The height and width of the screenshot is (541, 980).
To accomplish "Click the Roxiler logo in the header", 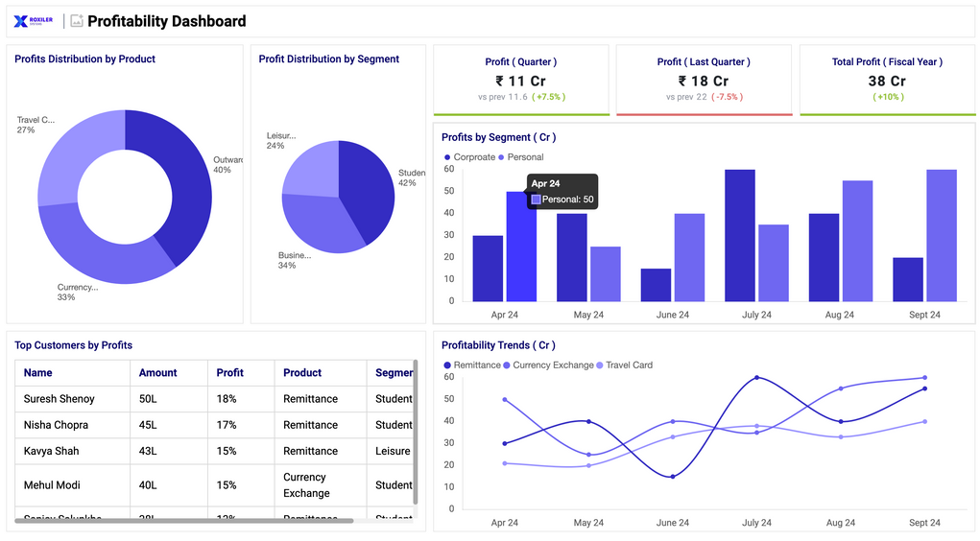I will click(x=34, y=21).
